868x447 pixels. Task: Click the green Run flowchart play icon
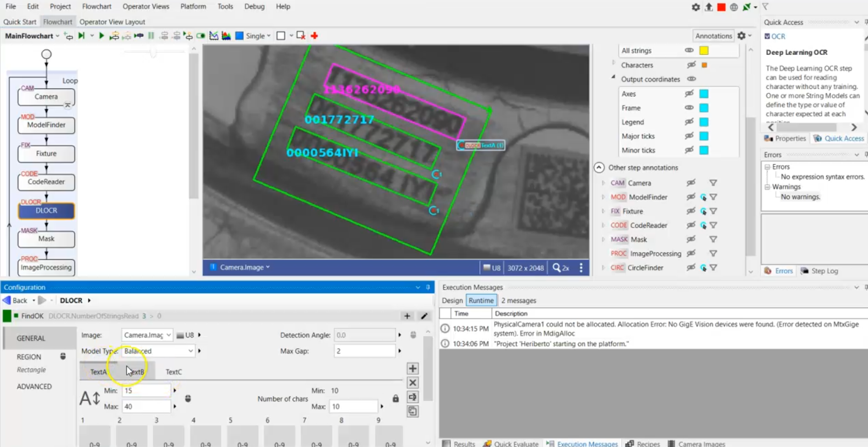(x=101, y=36)
